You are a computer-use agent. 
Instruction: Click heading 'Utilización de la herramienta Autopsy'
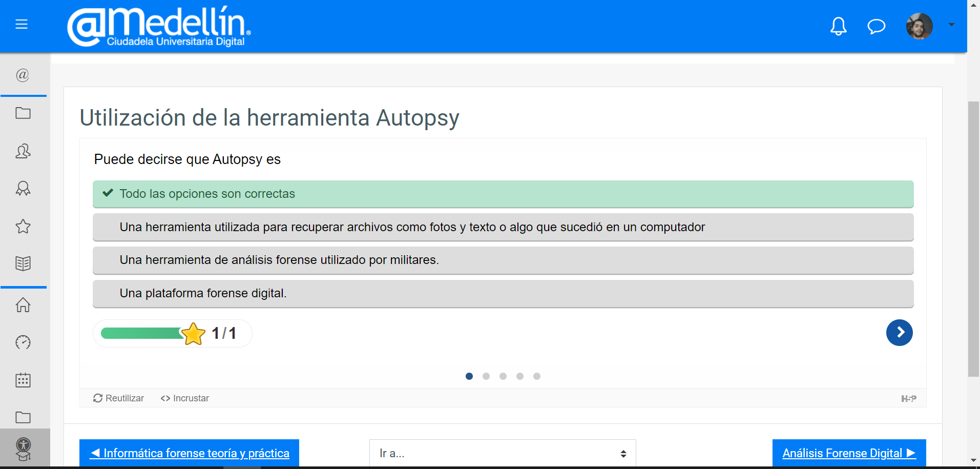coord(269,118)
